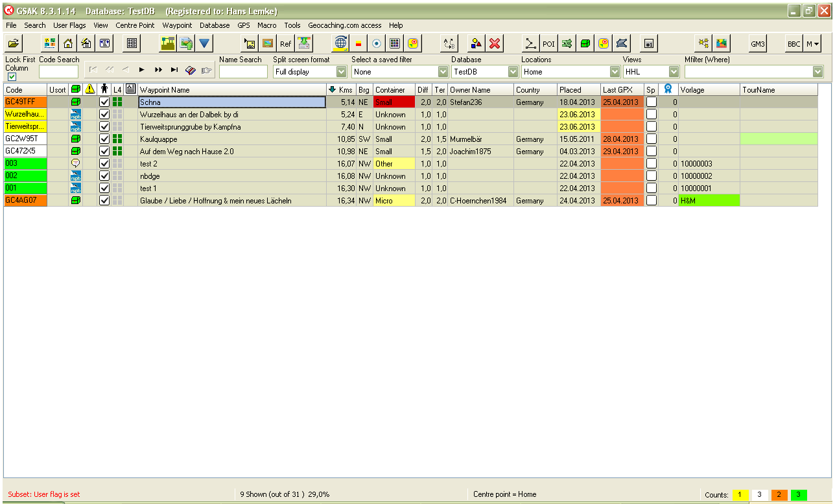The height and width of the screenshot is (504, 835).
Task: Click the skip to last record button
Action: (x=174, y=69)
